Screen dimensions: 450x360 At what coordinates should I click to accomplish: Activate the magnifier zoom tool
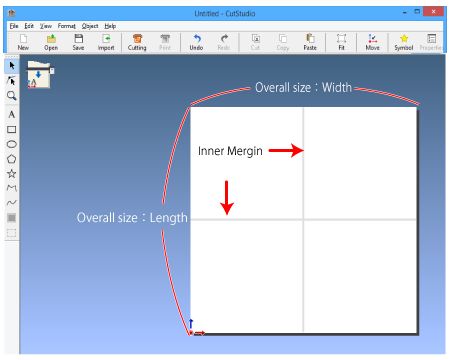pos(12,96)
